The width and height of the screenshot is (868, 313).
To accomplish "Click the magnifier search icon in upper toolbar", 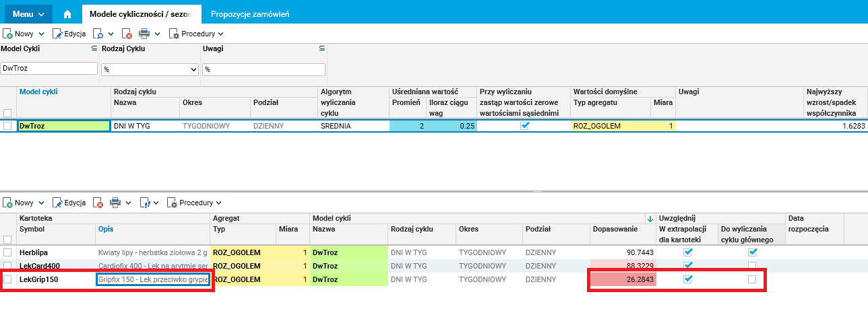I will [98, 33].
